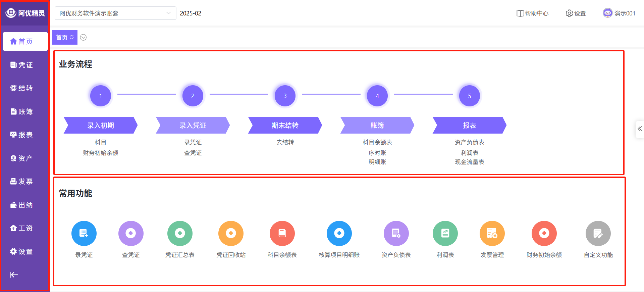This screenshot has height=292, width=644.
Task: Expand the tab list dropdown circle arrow
Action: (84, 37)
